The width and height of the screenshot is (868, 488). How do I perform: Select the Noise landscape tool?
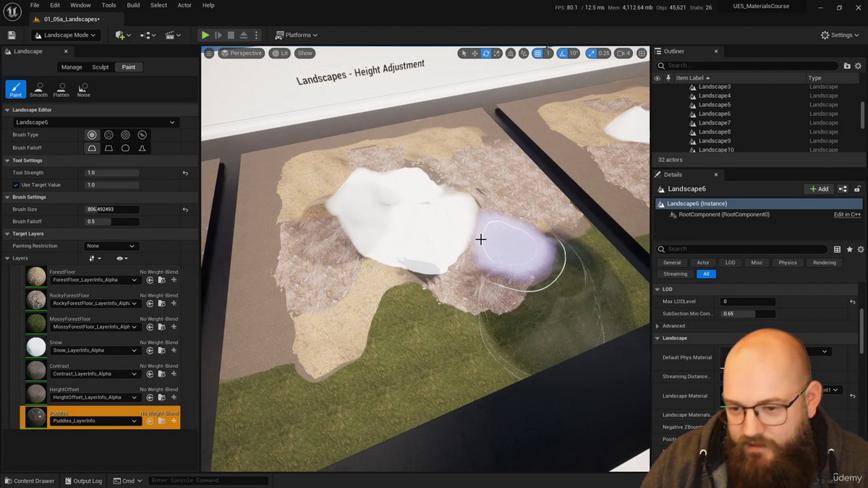(84, 89)
